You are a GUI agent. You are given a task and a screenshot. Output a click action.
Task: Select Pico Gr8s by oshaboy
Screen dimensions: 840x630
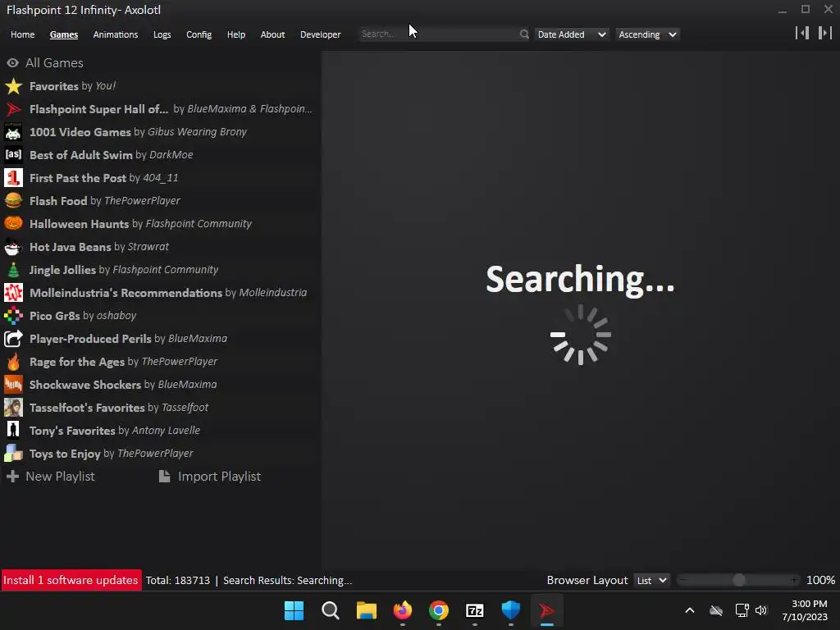point(161,316)
